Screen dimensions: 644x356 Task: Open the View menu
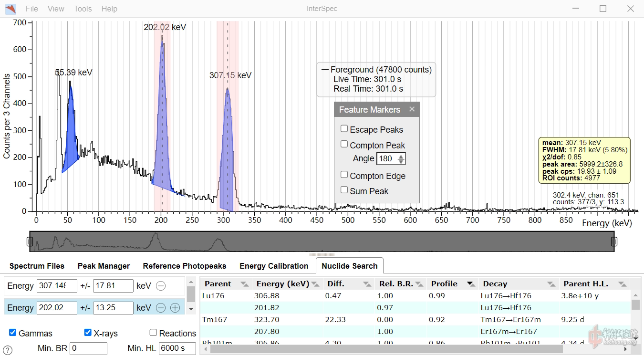(56, 9)
